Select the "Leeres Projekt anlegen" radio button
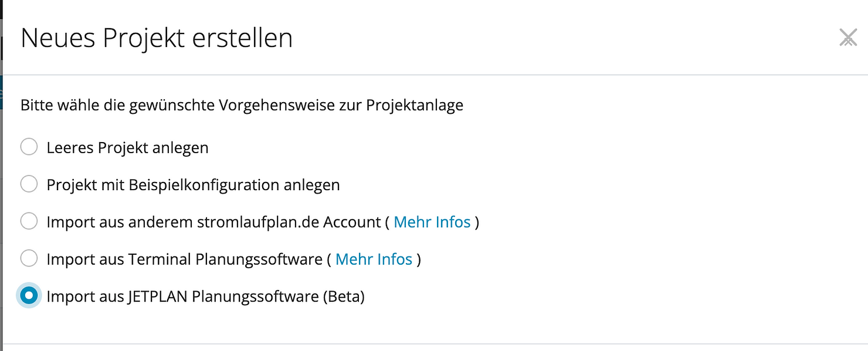Screen dimensions: 868x351 click(x=29, y=147)
